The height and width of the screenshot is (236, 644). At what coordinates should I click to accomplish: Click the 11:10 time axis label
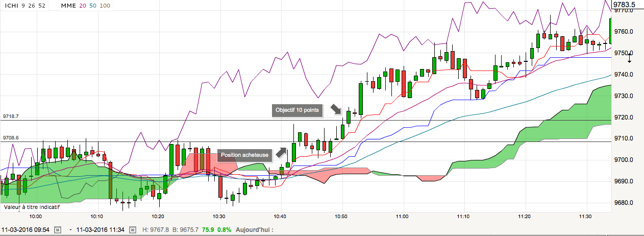tap(464, 217)
